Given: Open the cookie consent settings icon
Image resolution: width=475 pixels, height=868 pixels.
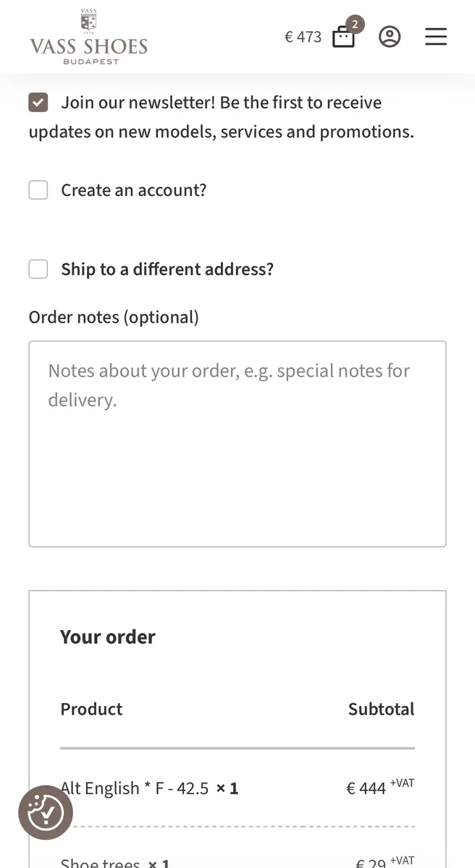Looking at the screenshot, I should (x=46, y=813).
